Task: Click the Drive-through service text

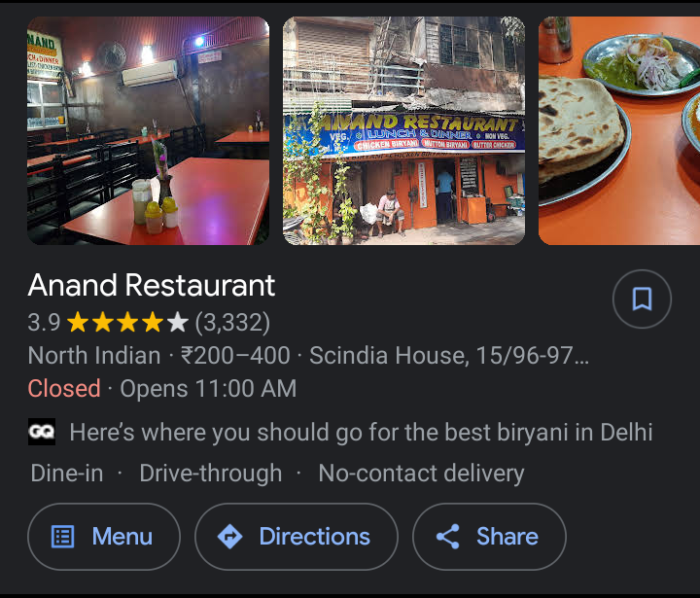Action: (211, 474)
